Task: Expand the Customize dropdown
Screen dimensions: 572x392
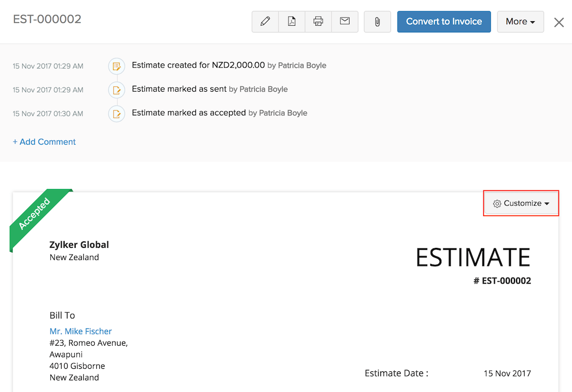Action: point(521,204)
